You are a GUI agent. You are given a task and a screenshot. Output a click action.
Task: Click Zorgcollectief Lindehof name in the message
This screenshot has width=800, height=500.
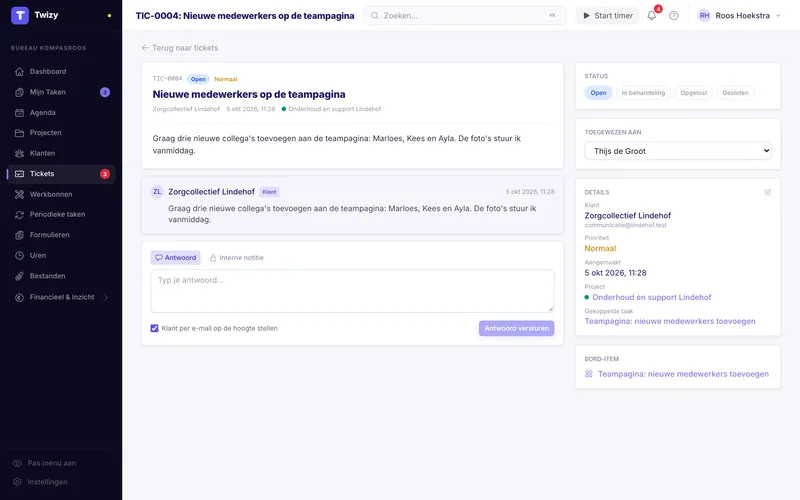point(211,192)
